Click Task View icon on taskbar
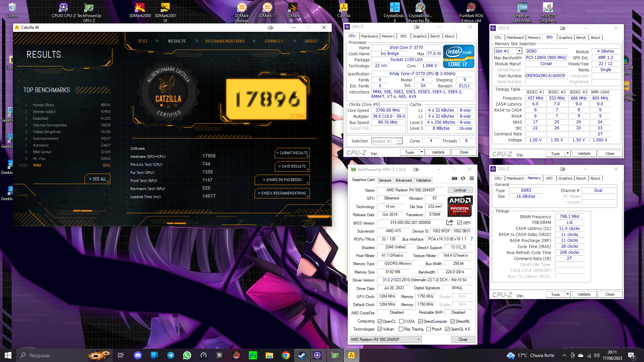 121,355
